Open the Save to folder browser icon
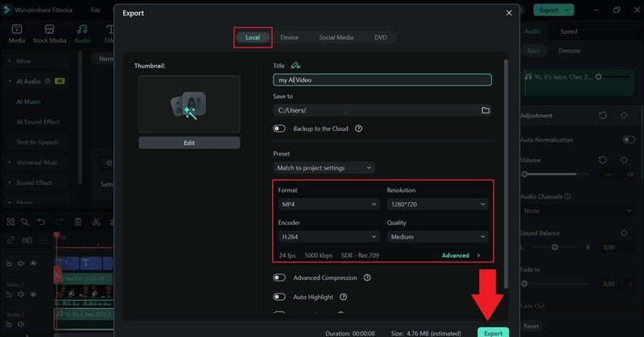644x337 pixels. coord(485,110)
